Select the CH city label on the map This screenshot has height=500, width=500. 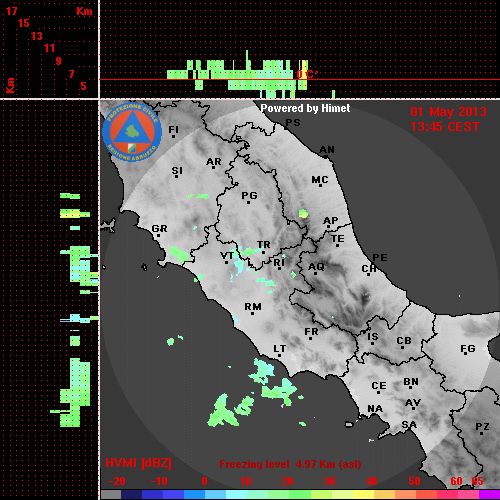[369, 269]
